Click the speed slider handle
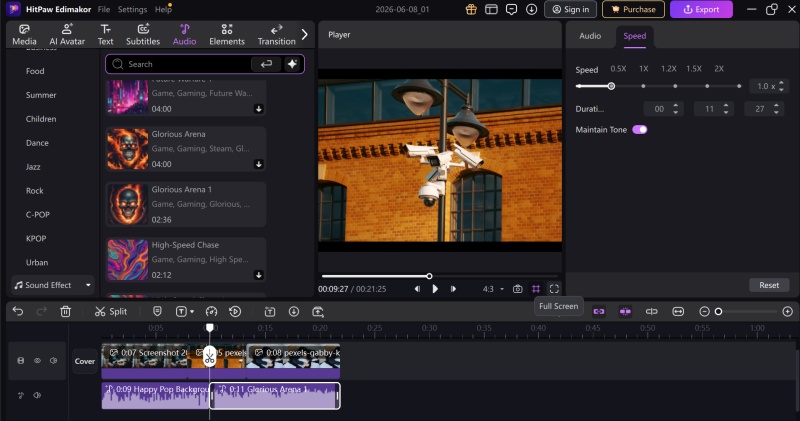This screenshot has width=800, height=421. pos(611,86)
